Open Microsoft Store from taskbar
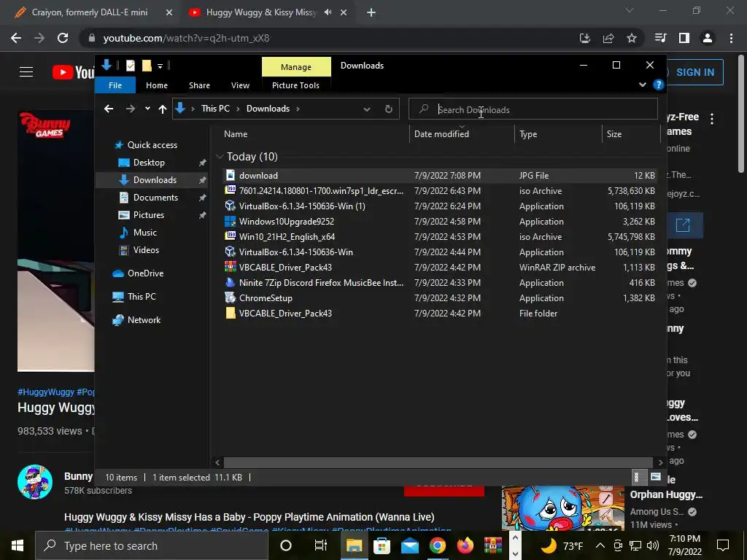 pyautogui.click(x=382, y=545)
